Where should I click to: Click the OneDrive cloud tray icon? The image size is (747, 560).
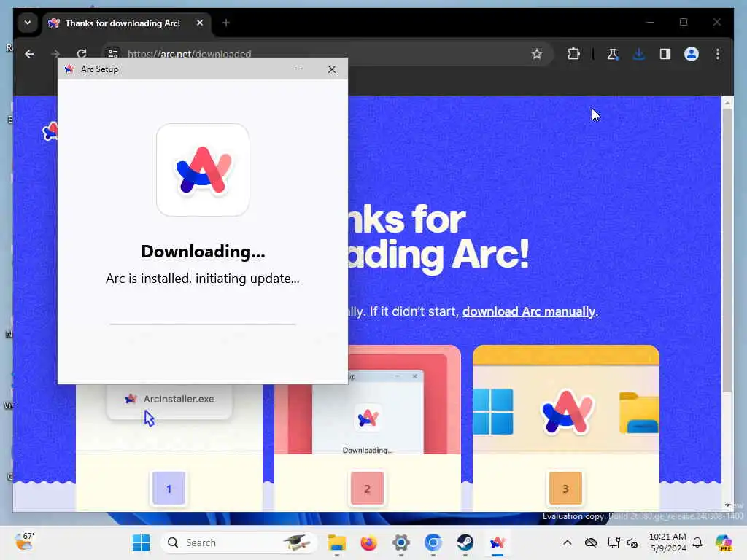[x=591, y=542]
